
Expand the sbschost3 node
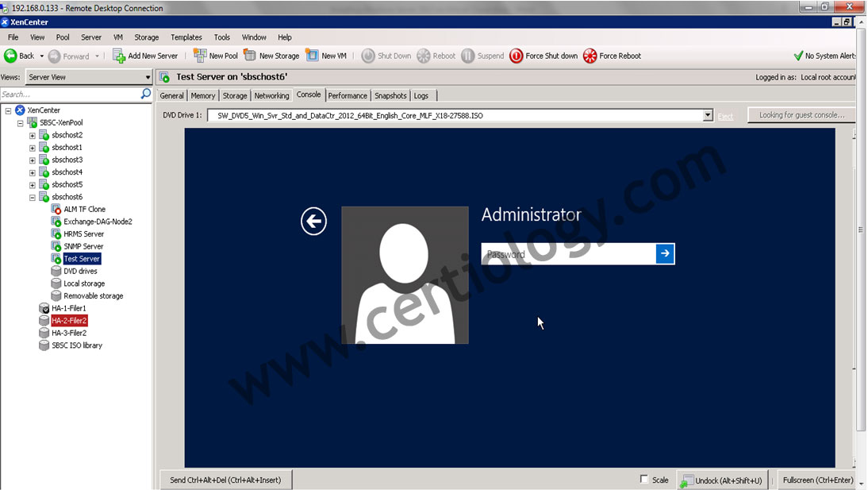pos(32,160)
